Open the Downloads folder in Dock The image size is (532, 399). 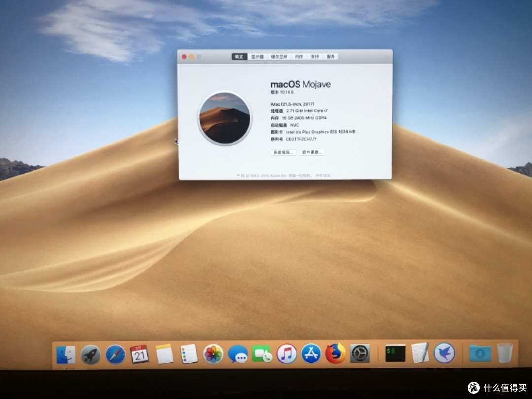coord(480,353)
